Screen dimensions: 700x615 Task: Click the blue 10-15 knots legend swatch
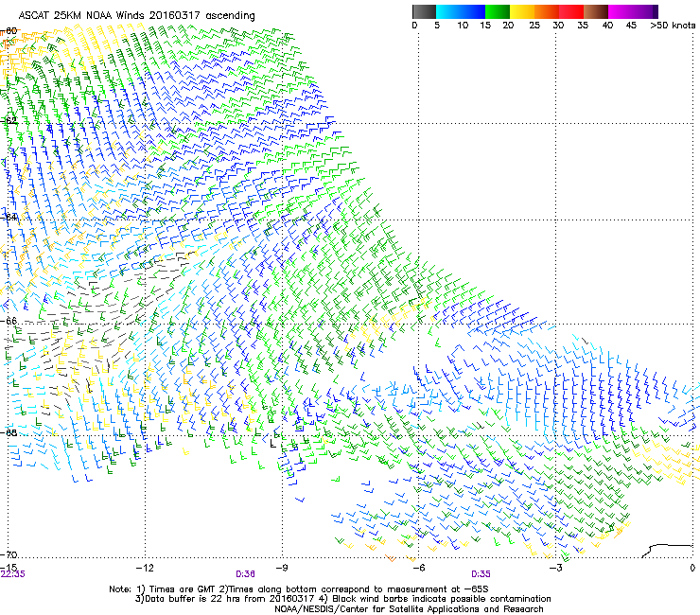point(473,11)
